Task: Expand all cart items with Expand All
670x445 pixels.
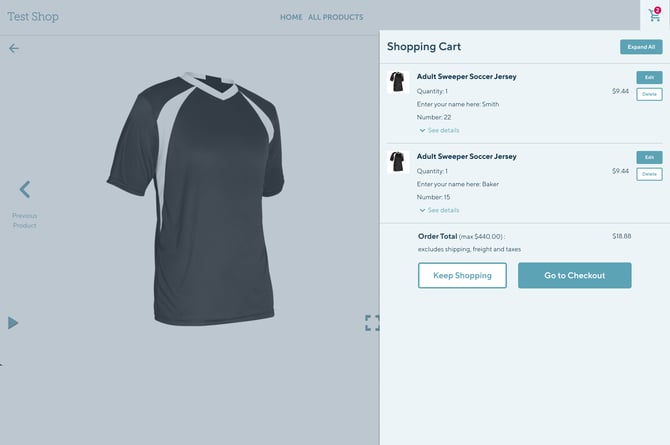Action: click(x=641, y=47)
